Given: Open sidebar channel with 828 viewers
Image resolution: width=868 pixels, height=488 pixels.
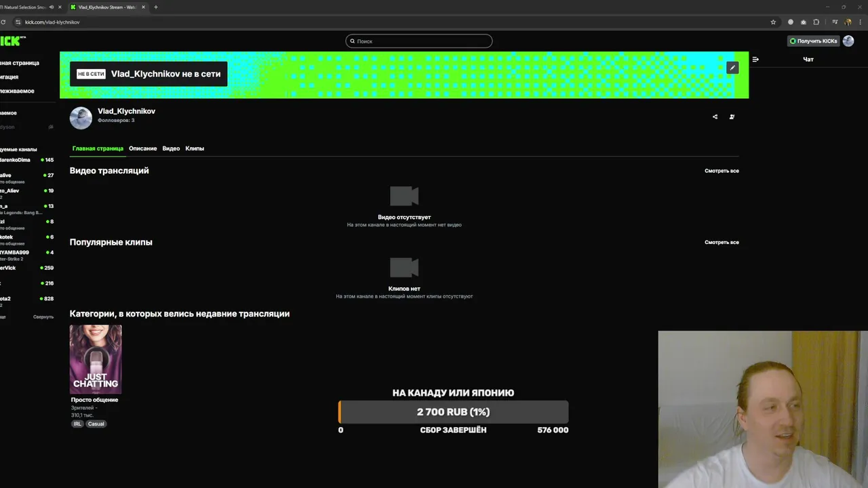Looking at the screenshot, I should [x=27, y=301].
